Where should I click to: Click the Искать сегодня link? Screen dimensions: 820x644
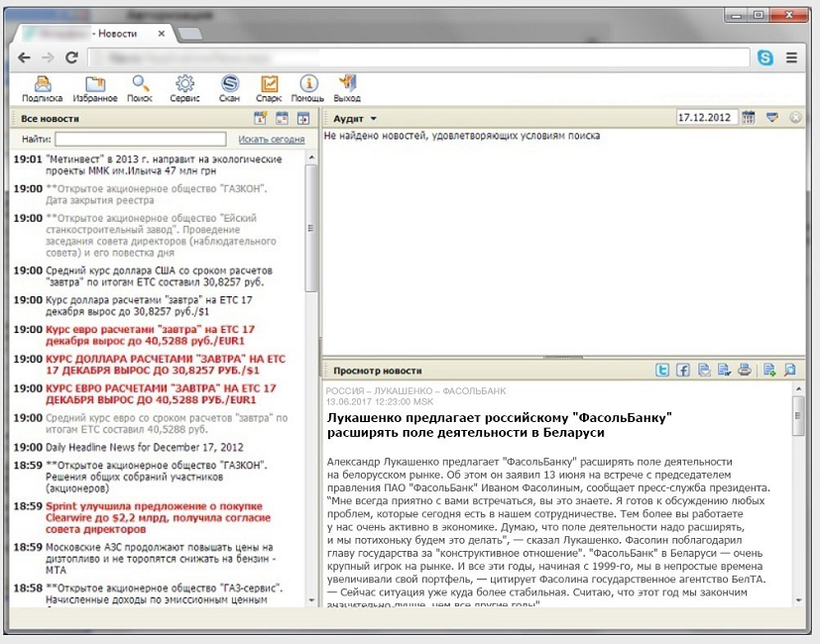click(x=272, y=139)
